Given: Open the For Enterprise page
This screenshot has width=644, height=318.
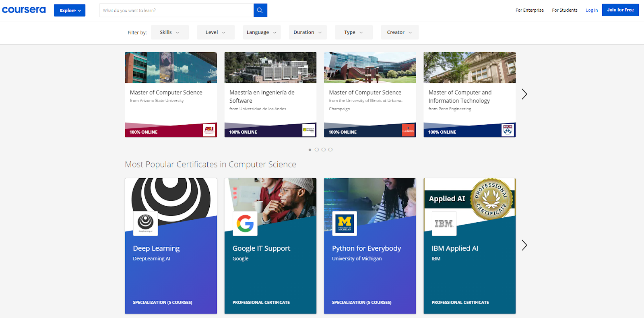Looking at the screenshot, I should pos(530,10).
